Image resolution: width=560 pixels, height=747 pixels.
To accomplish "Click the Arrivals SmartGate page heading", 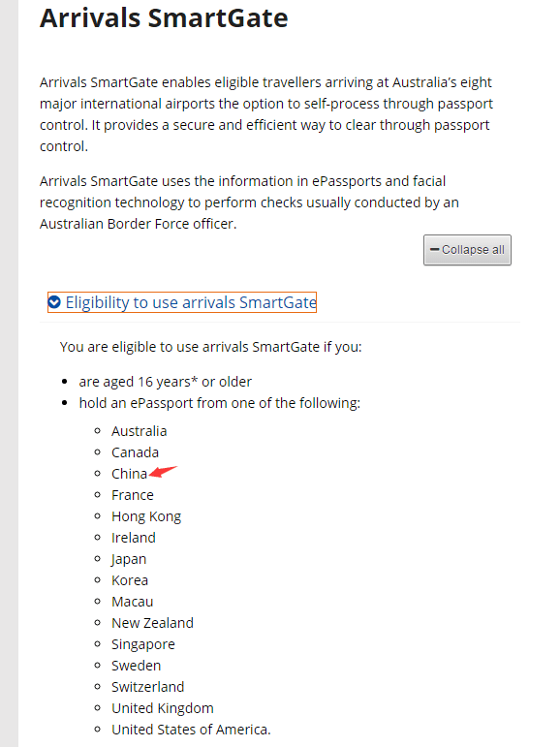I will pos(164,18).
